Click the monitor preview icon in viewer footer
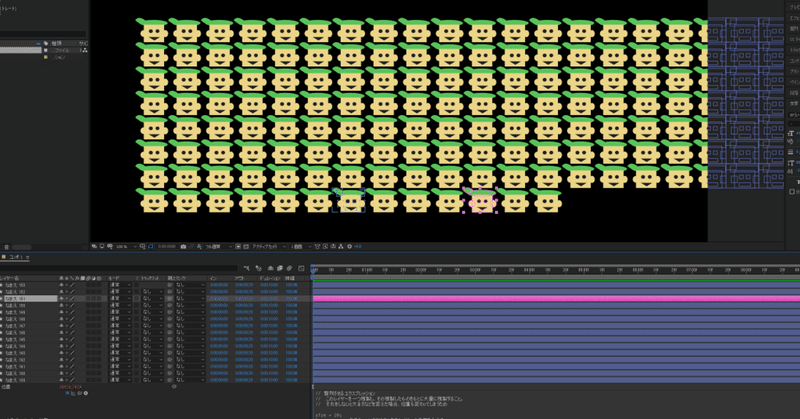This screenshot has height=419, width=800. (x=102, y=247)
